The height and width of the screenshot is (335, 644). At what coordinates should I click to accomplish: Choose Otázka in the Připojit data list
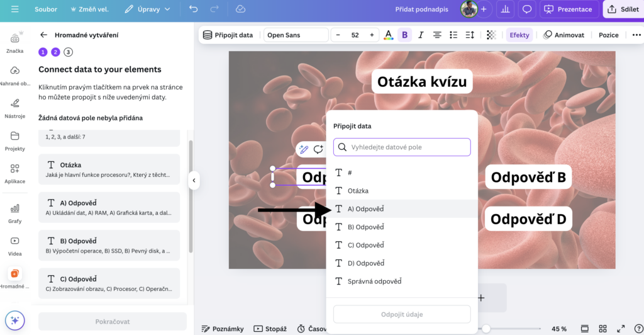402,191
